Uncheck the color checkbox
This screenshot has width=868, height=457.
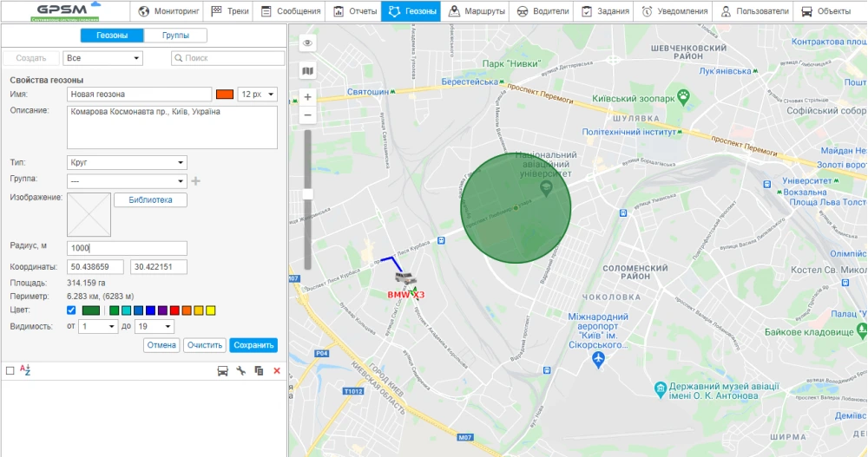[71, 310]
